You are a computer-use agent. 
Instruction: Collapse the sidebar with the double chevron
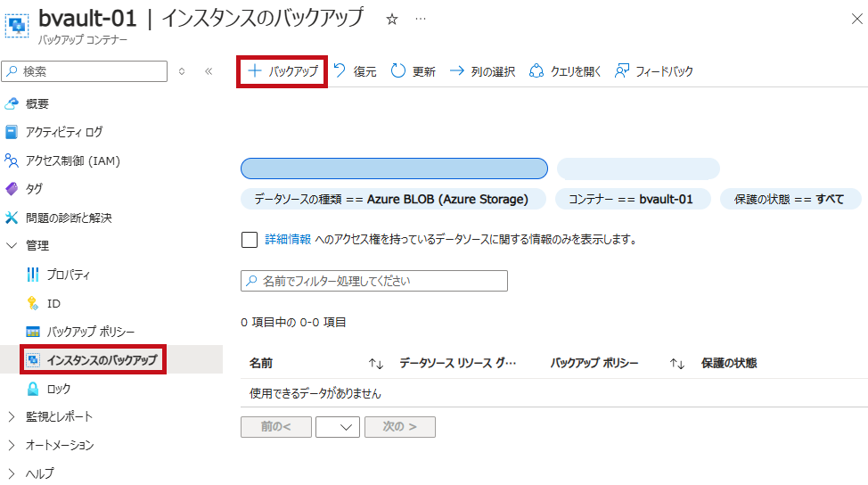pyautogui.click(x=209, y=71)
